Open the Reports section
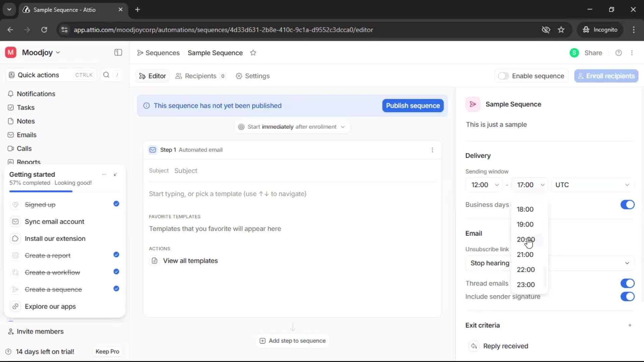 coord(28,162)
